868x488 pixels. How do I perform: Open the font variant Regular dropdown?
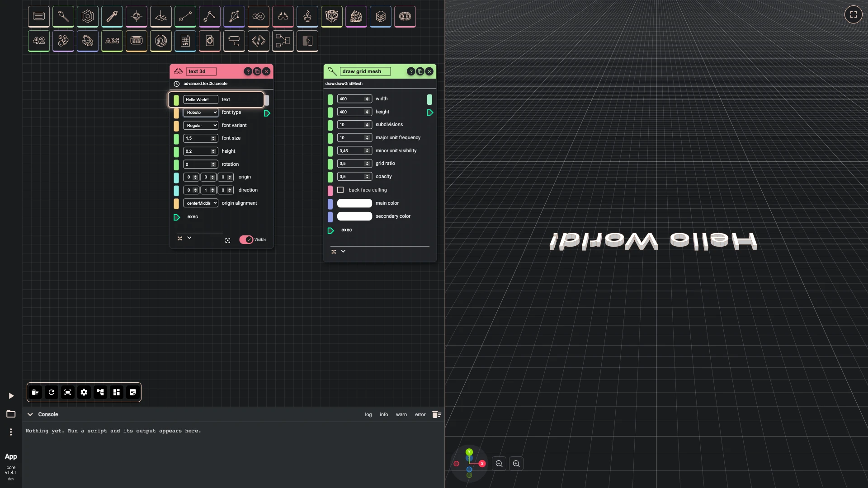point(201,126)
